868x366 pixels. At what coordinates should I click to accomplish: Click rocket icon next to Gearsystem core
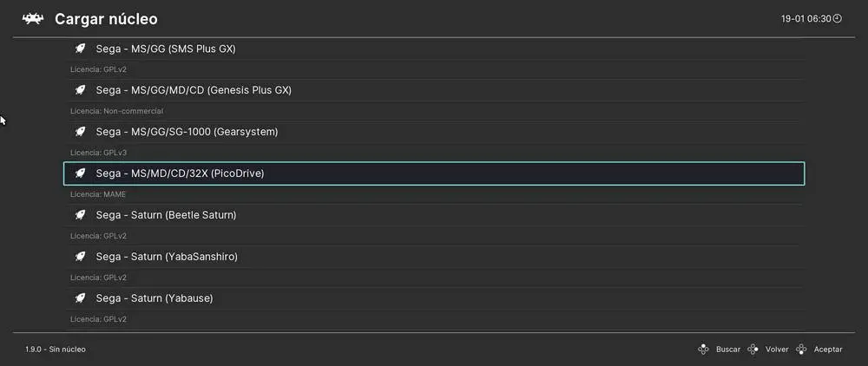point(79,132)
